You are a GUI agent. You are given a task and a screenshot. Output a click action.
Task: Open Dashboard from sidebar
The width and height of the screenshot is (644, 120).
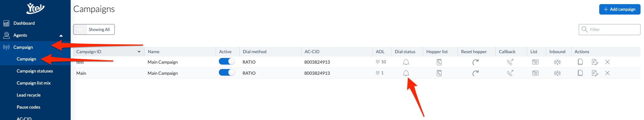coord(24,23)
